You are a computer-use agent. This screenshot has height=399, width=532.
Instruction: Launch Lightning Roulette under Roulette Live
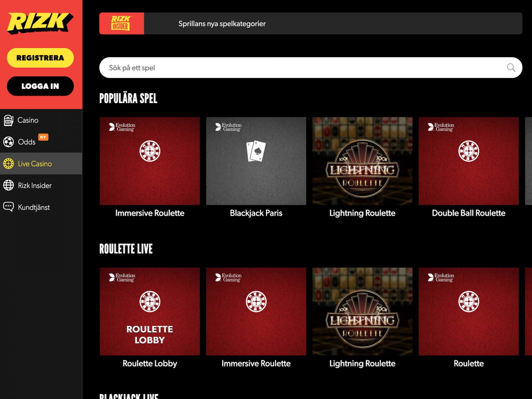tap(362, 311)
